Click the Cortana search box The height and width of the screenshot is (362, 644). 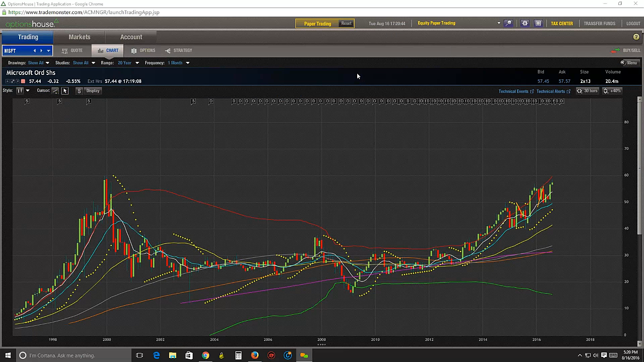[x=73, y=355]
